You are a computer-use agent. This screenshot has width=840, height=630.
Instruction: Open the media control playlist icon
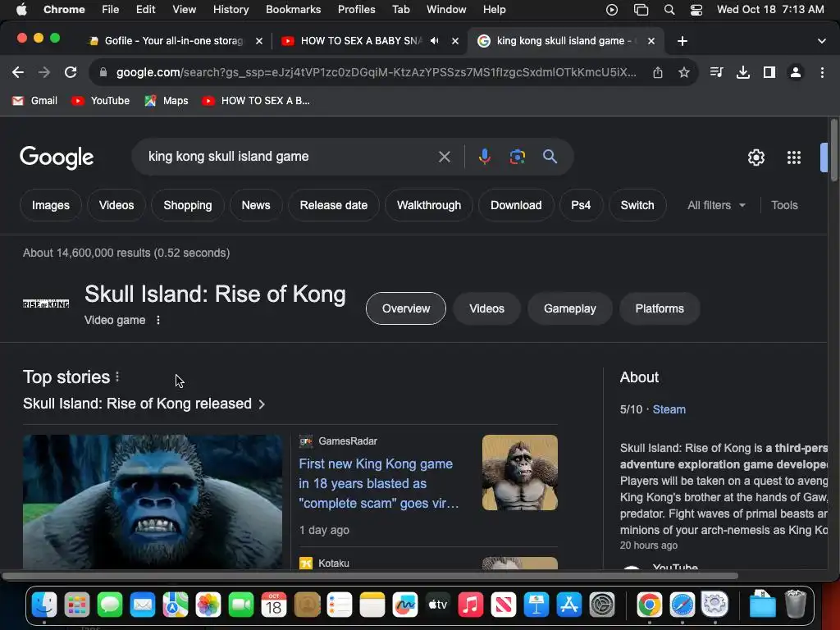click(x=716, y=72)
